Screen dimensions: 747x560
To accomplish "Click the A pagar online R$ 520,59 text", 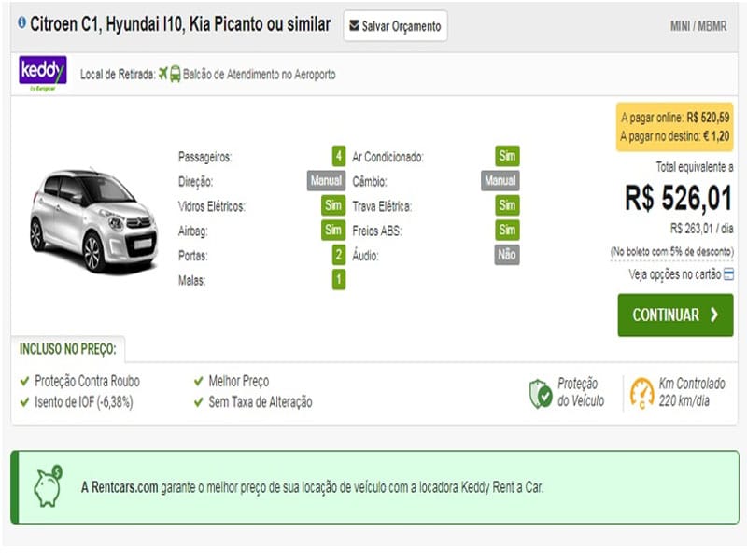I will (675, 118).
